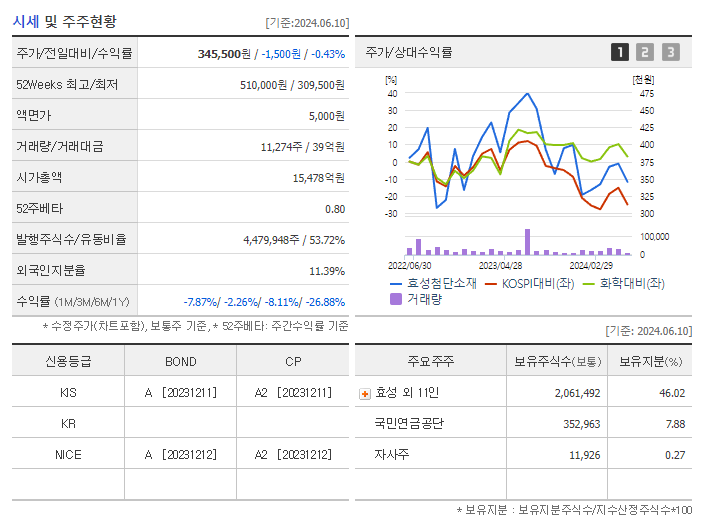Click the KOSPI대비(좌) red legend line

(x=491, y=284)
